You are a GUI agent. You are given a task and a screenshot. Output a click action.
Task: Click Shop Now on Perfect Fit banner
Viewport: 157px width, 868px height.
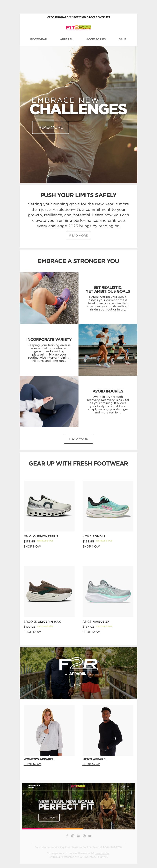pyautogui.click(x=49, y=817)
